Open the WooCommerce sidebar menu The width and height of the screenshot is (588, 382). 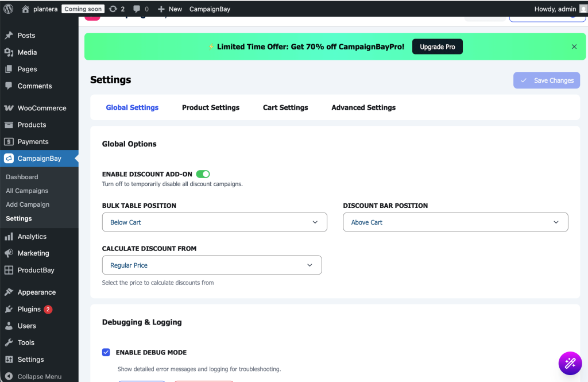[x=41, y=108]
